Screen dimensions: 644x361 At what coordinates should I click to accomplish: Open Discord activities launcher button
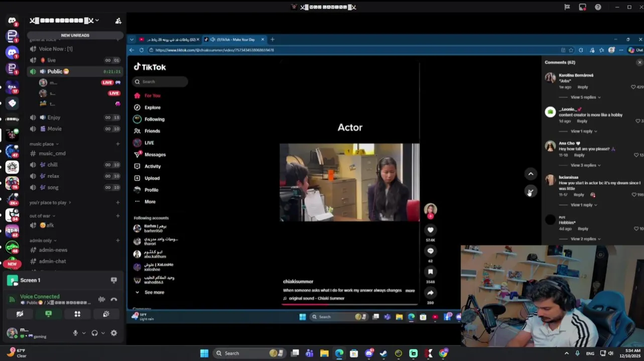(77, 314)
